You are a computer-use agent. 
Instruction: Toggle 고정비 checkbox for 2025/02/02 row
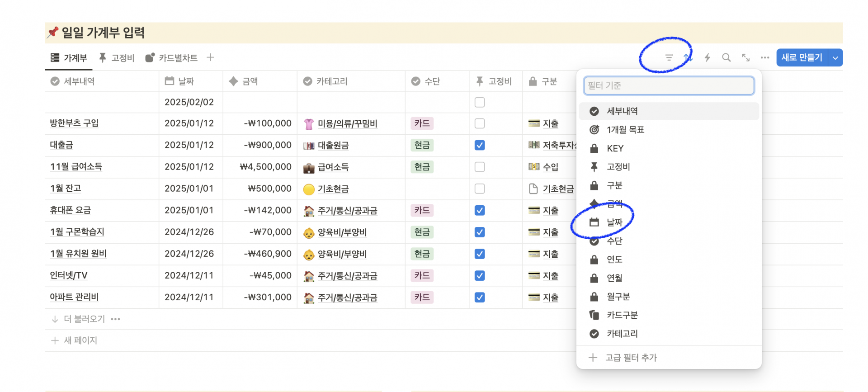[480, 102]
